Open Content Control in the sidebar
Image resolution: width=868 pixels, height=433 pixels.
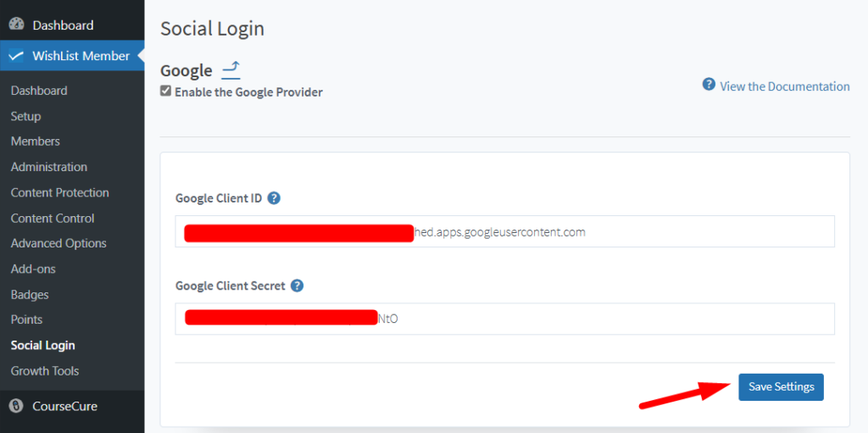pyautogui.click(x=53, y=218)
